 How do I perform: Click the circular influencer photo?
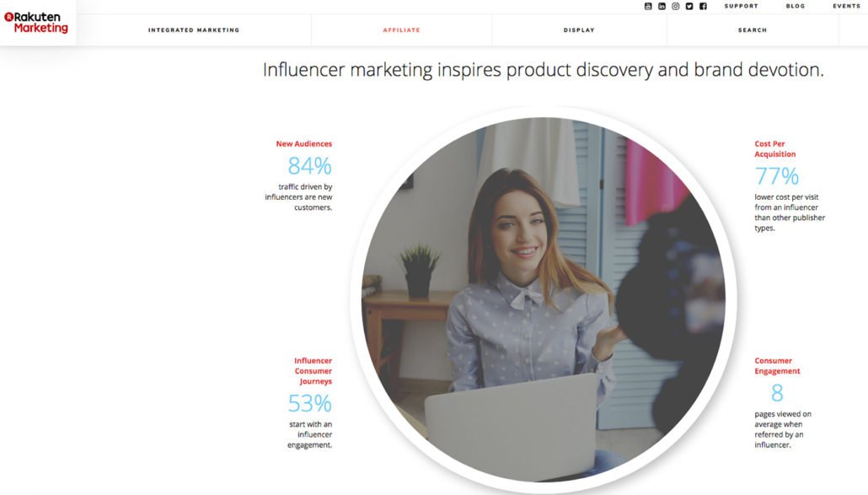click(544, 299)
